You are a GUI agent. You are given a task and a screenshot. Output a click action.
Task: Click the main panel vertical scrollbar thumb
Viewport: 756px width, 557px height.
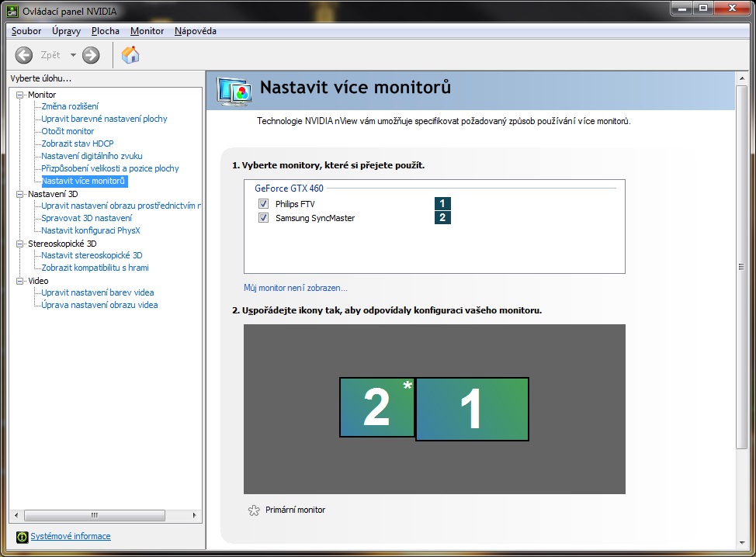[741, 267]
